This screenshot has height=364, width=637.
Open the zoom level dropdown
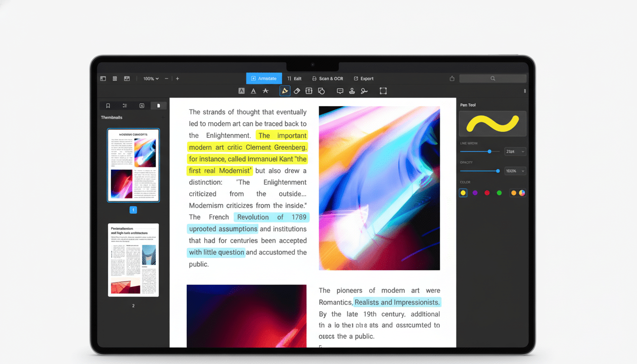pyautogui.click(x=150, y=78)
